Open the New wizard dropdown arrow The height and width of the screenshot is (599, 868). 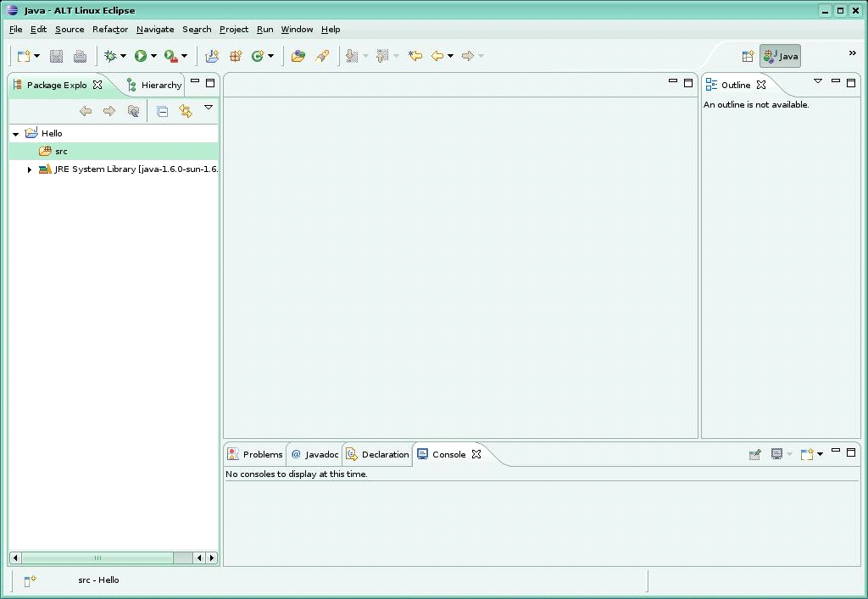tap(37, 56)
